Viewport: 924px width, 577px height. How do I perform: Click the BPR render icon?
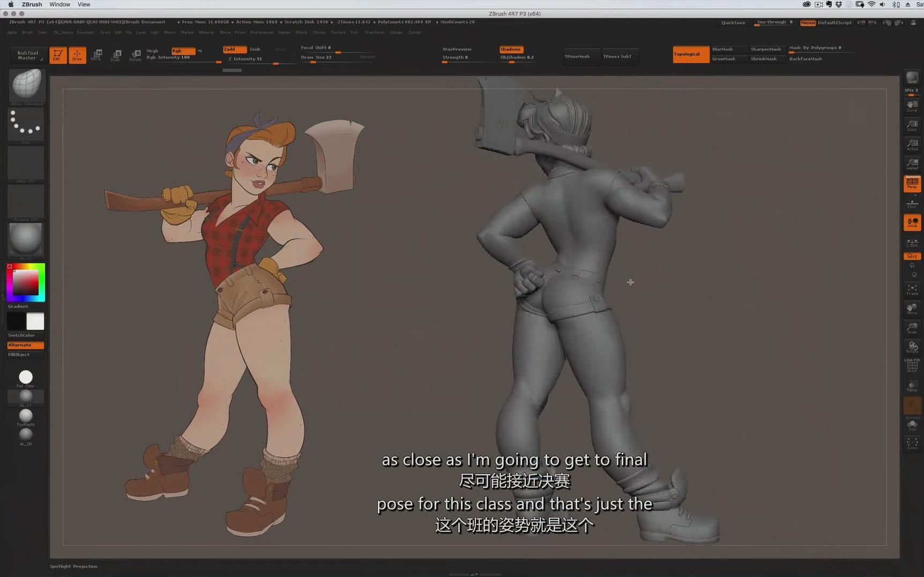click(x=912, y=78)
